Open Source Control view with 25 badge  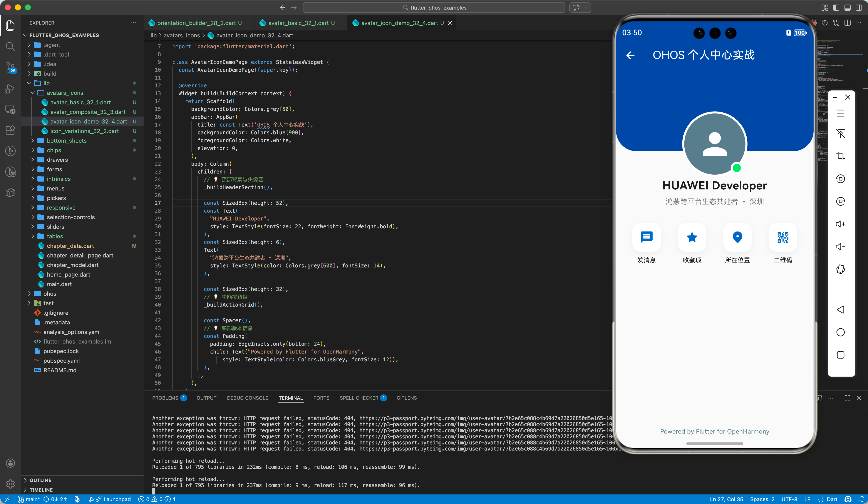tap(10, 67)
